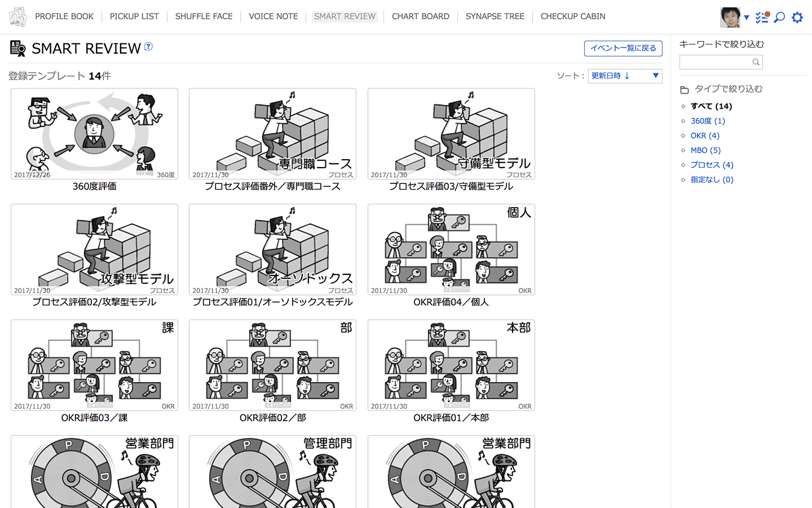Viewport: 812px width, 508px height.
Task: Click the OKR評価04／個人 caption
Action: tap(451, 302)
